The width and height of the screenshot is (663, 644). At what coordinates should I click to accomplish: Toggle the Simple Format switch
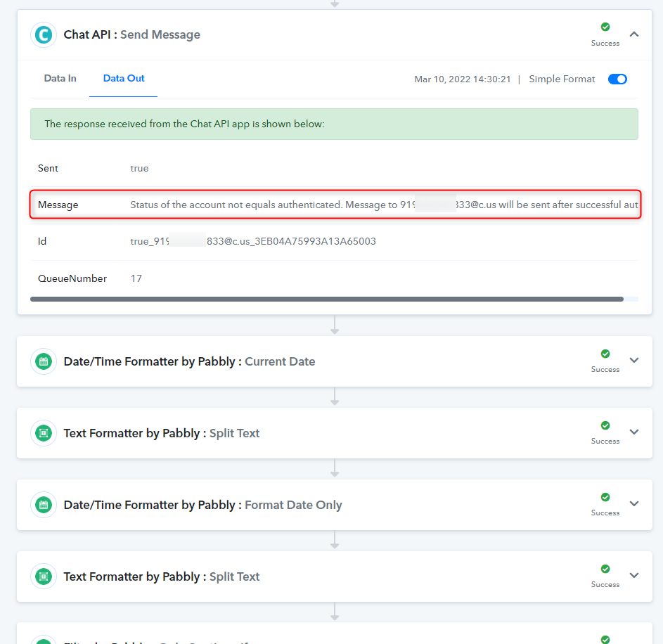click(617, 79)
